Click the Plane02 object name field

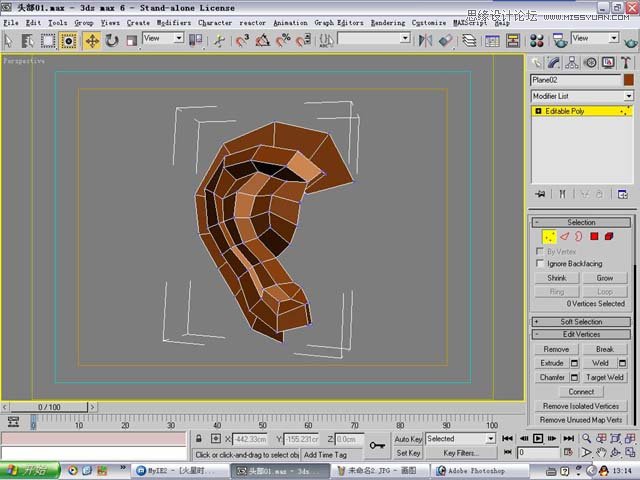click(575, 80)
